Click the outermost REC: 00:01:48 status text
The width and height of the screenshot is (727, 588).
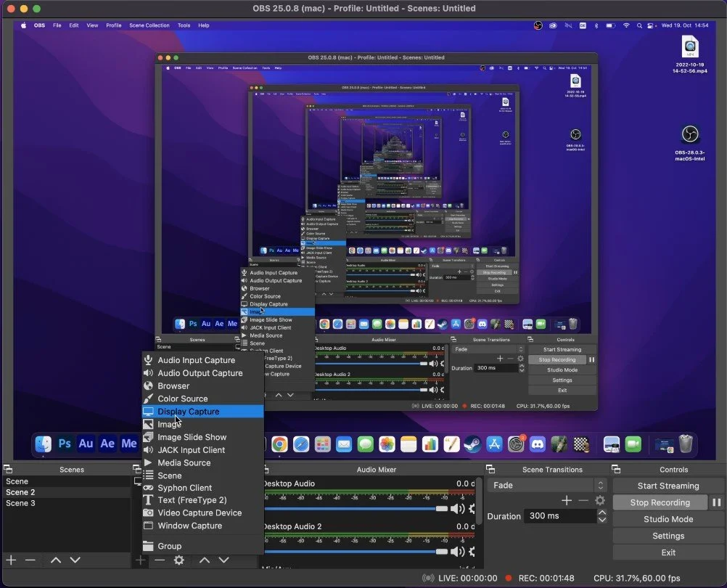[546, 579]
